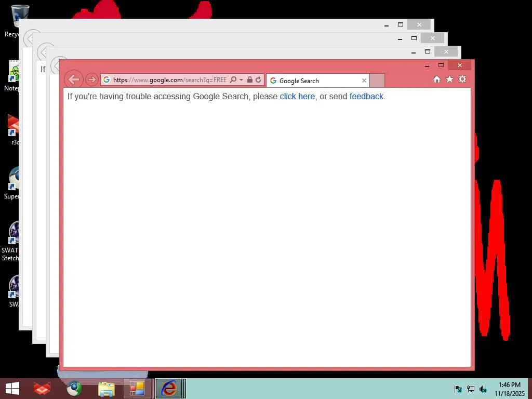The height and width of the screenshot is (399, 532).
Task: Open a new tab in Internet Explorer
Action: [x=377, y=81]
